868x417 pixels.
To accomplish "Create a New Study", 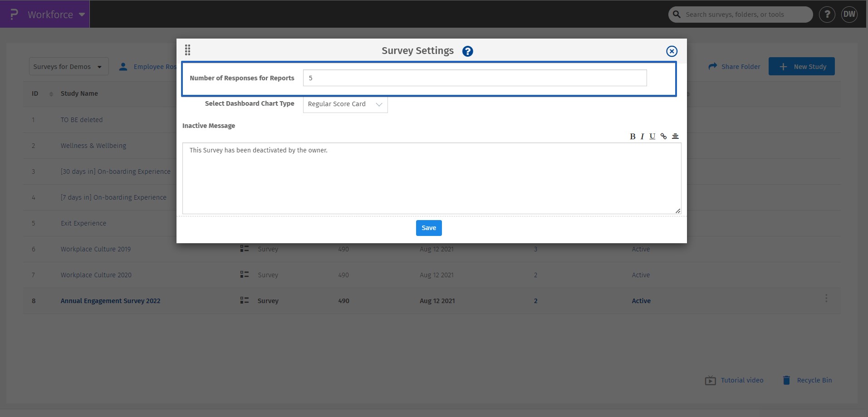I will pos(801,66).
